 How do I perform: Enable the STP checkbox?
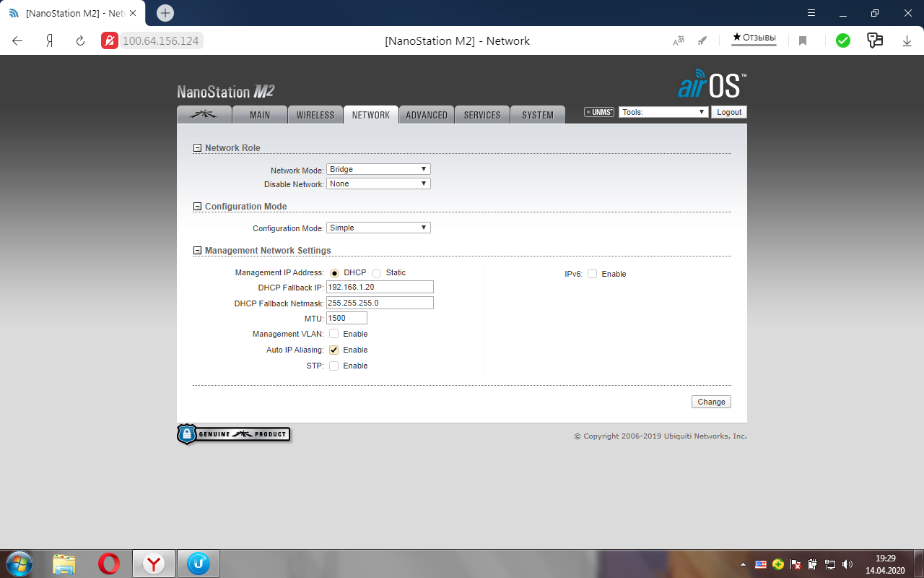pos(334,366)
